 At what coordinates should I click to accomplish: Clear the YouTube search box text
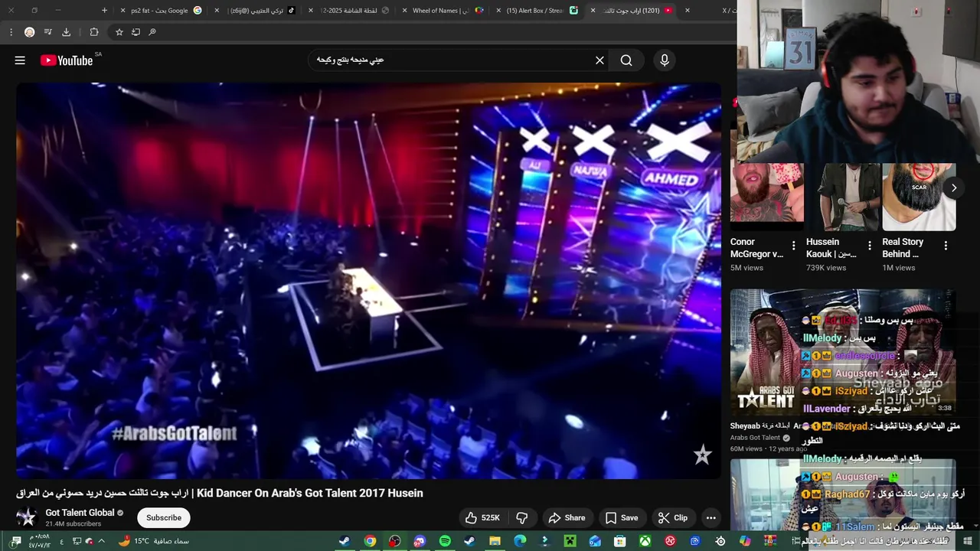[x=599, y=60]
